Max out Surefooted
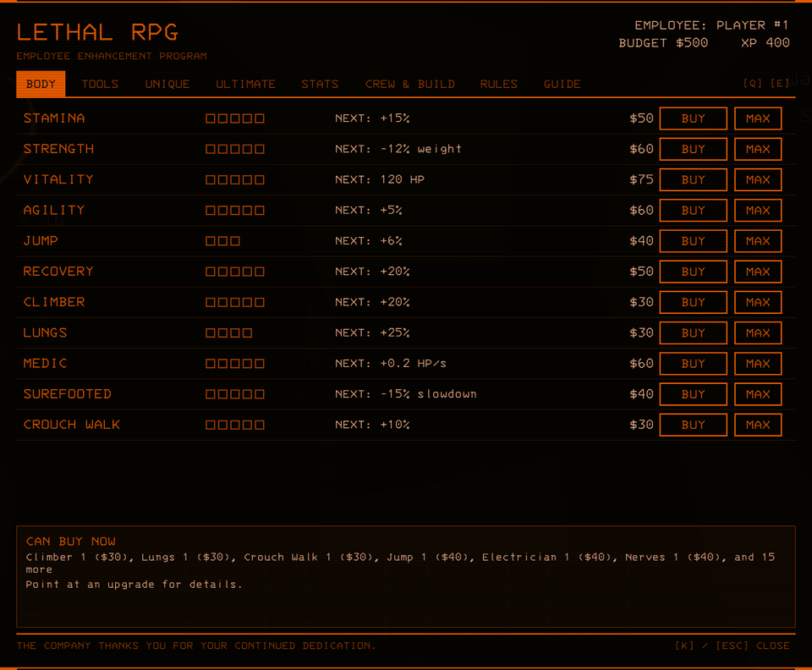 (x=758, y=394)
